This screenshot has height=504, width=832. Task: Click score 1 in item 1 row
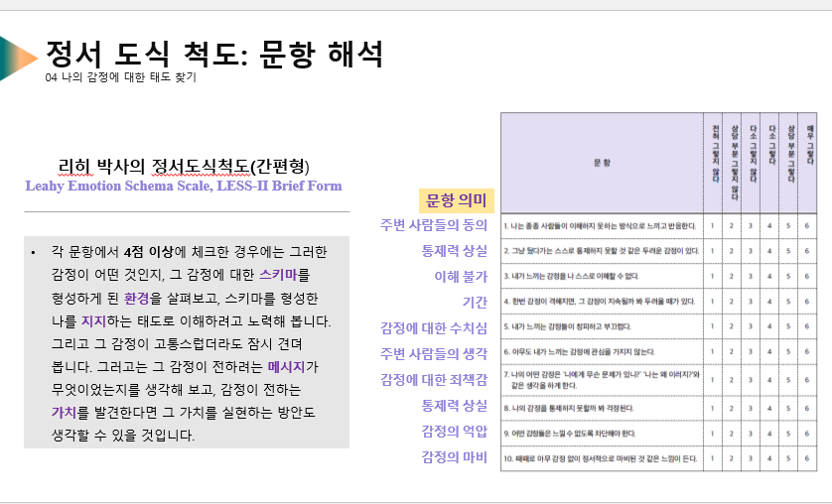click(x=713, y=226)
